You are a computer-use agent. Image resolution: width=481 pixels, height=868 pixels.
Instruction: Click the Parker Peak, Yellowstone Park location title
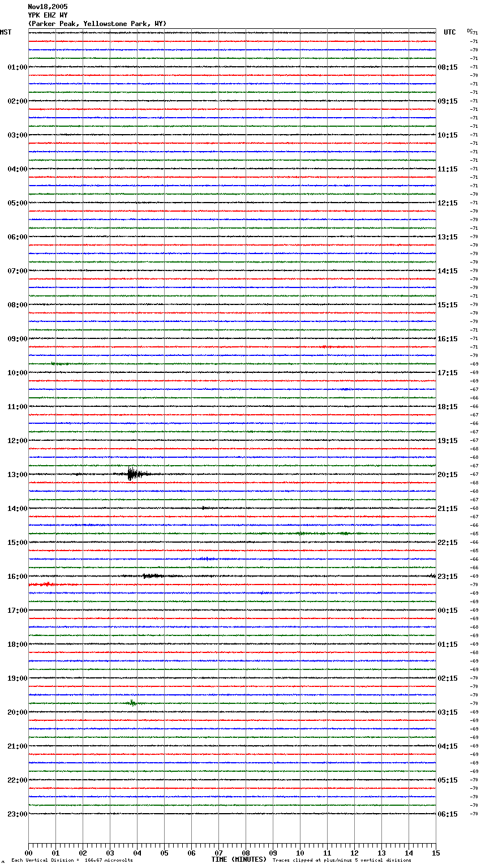[x=97, y=24]
